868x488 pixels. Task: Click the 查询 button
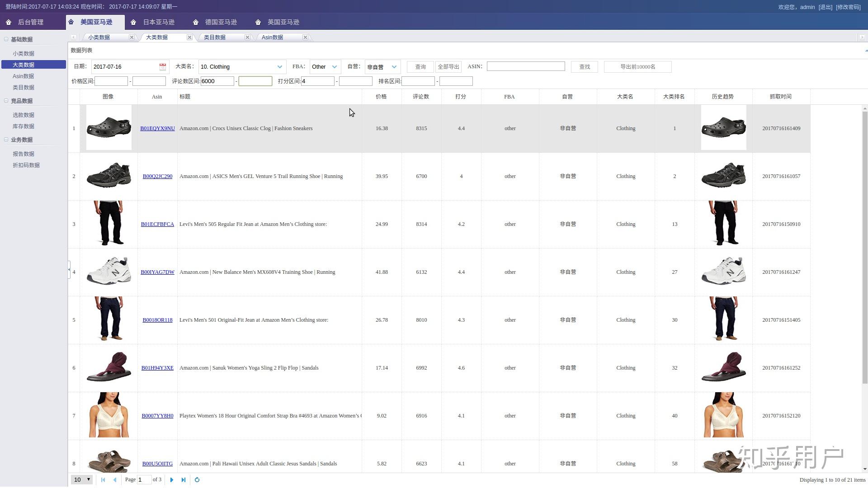[x=420, y=67]
